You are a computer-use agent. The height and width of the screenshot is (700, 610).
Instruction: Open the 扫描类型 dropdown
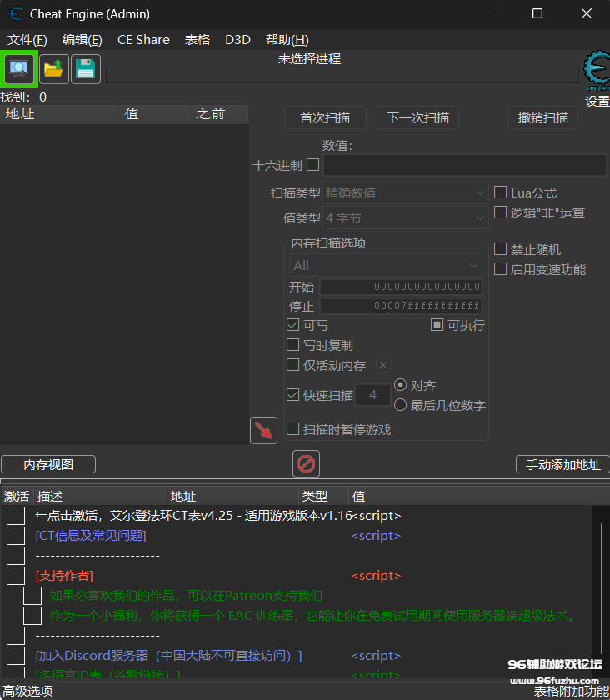406,192
